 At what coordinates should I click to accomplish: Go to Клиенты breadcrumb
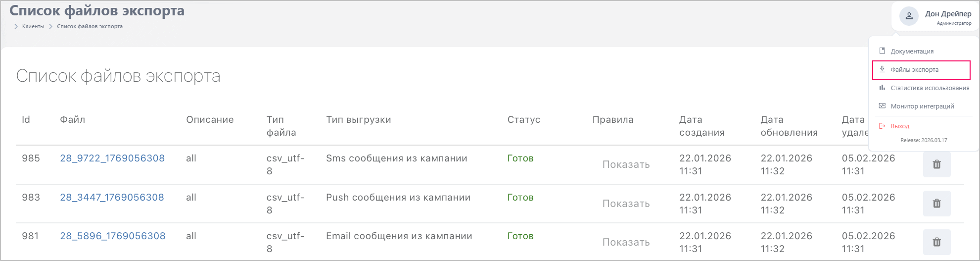[33, 26]
